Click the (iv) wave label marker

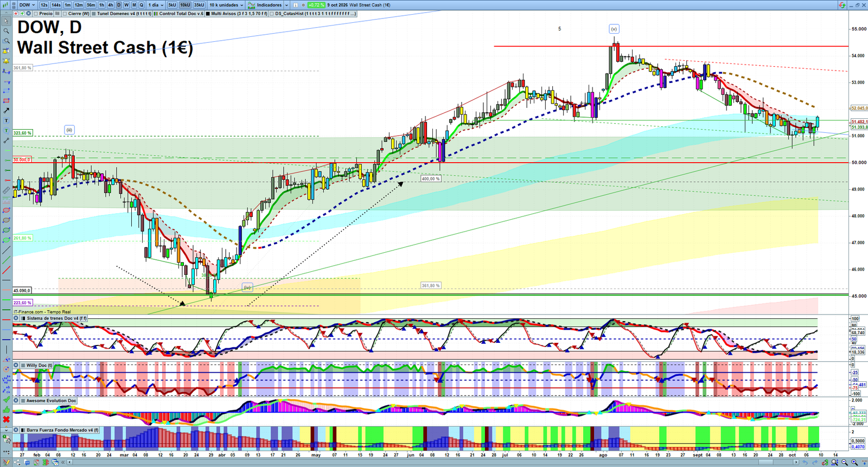(247, 287)
